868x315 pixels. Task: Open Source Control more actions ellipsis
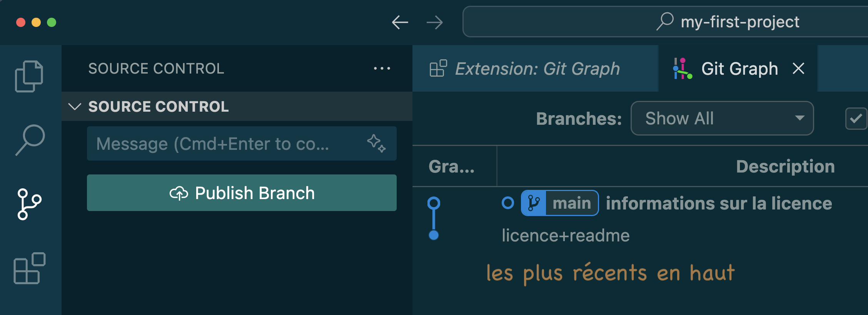382,69
